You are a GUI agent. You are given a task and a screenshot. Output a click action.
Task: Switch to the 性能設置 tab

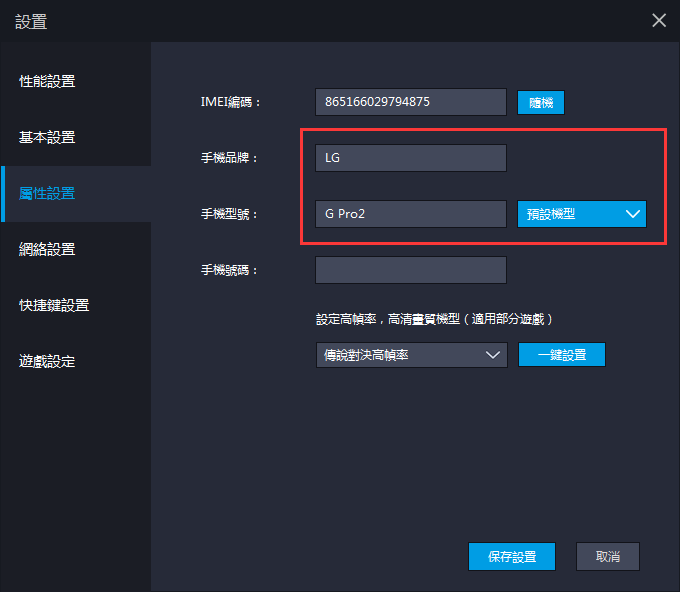(x=48, y=81)
